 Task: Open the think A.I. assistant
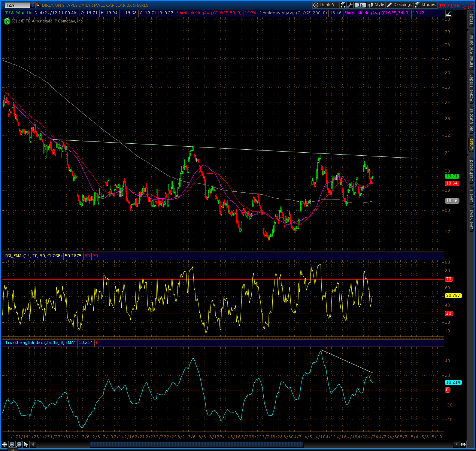point(325,5)
